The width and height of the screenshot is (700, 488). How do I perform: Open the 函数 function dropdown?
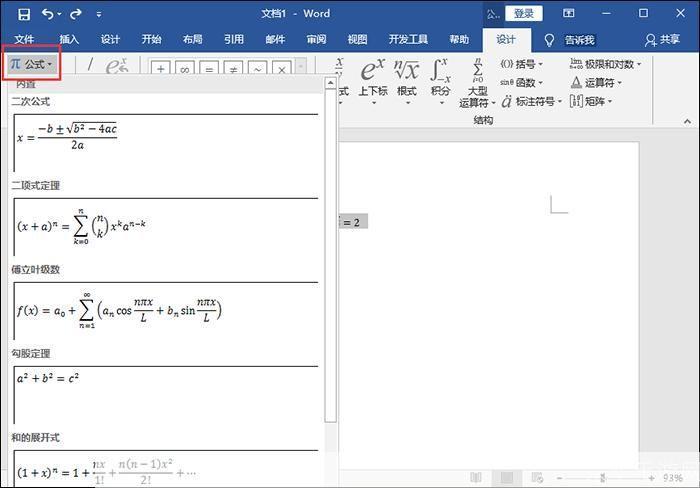click(x=521, y=83)
